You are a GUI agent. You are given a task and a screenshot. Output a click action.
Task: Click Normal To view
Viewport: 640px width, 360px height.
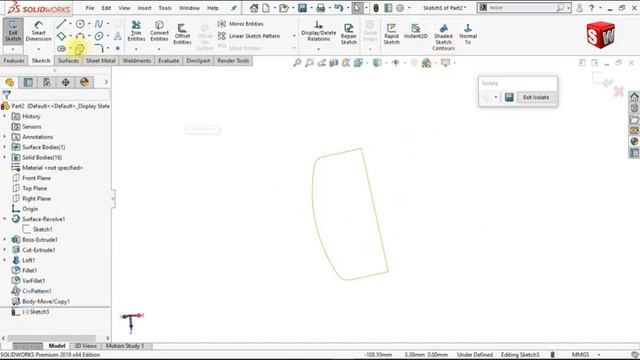[x=468, y=33]
